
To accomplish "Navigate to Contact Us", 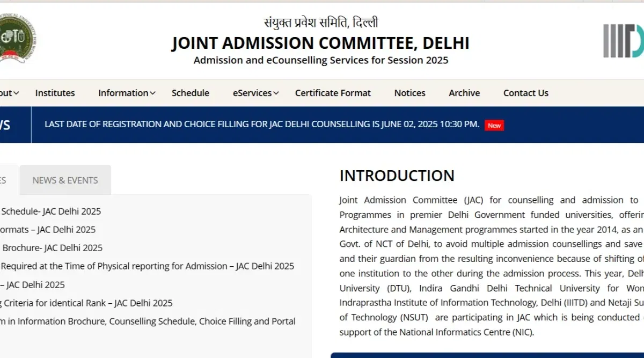I will coord(525,93).
